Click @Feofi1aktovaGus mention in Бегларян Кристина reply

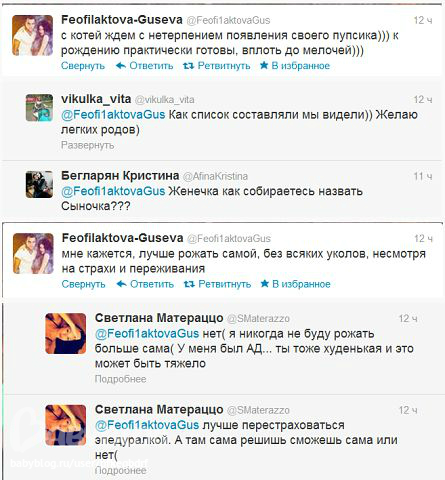(113, 191)
